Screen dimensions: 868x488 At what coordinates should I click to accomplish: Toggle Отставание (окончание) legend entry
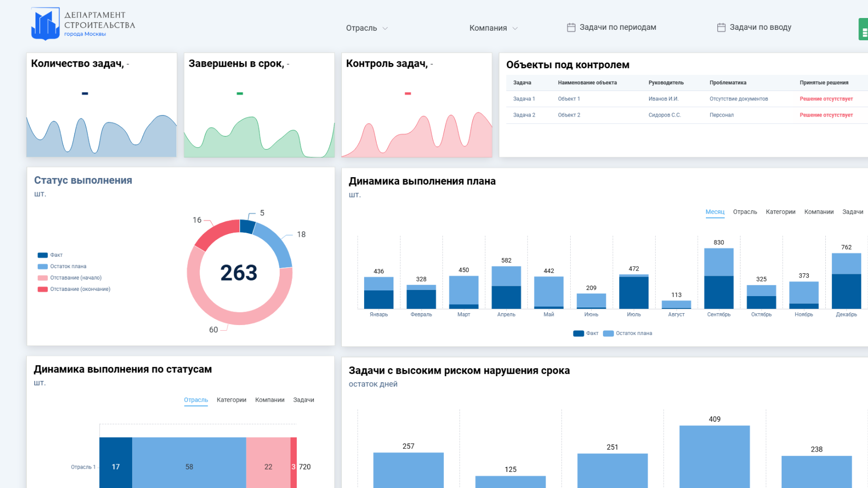(74, 289)
